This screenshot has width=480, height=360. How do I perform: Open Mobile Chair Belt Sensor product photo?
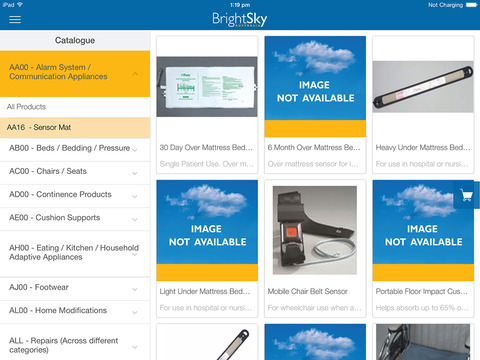(315, 230)
